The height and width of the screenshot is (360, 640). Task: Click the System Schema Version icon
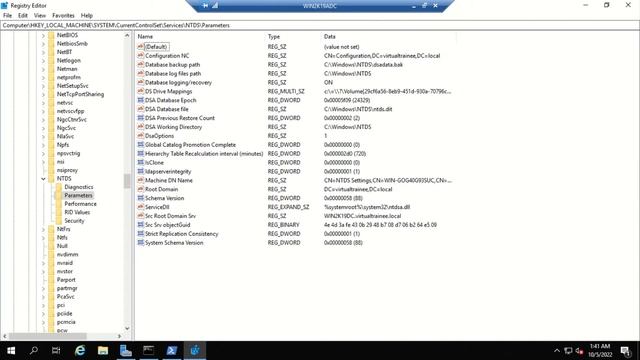point(141,242)
